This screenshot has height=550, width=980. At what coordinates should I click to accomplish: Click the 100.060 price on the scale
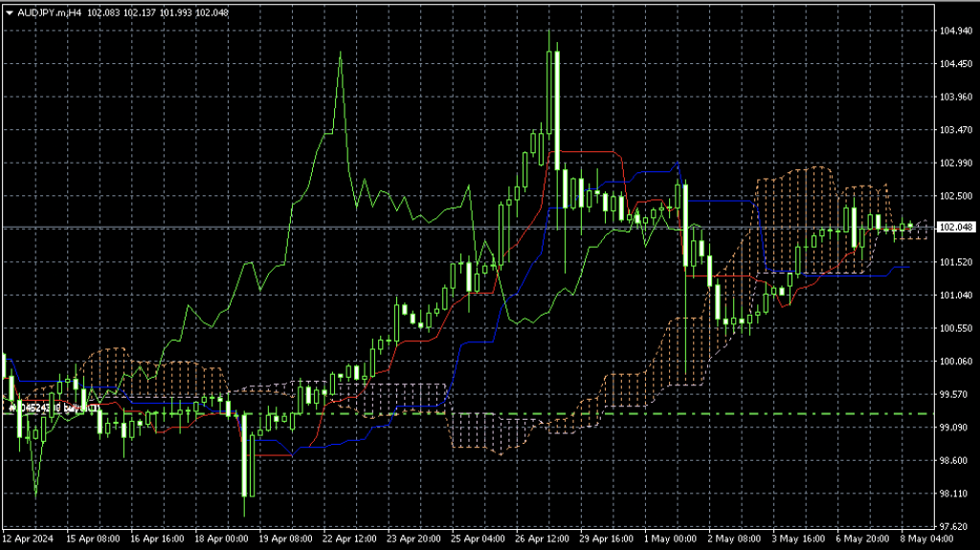tap(956, 362)
